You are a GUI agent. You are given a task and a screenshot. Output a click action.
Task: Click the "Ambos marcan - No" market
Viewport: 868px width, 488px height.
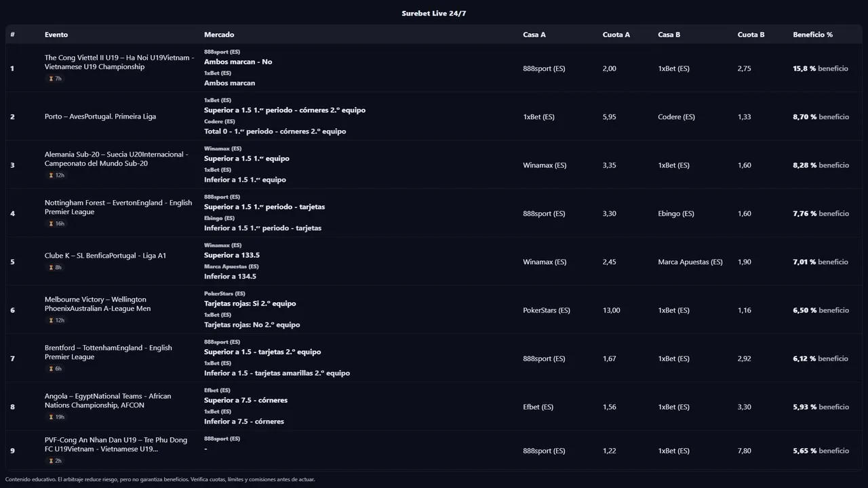coord(238,62)
